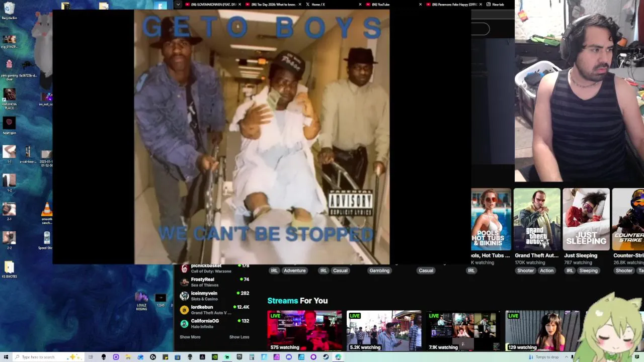Screen dimensions: 644x362
Task: Switch to the Paramore Fake Happy tab
Action: click(x=453, y=5)
